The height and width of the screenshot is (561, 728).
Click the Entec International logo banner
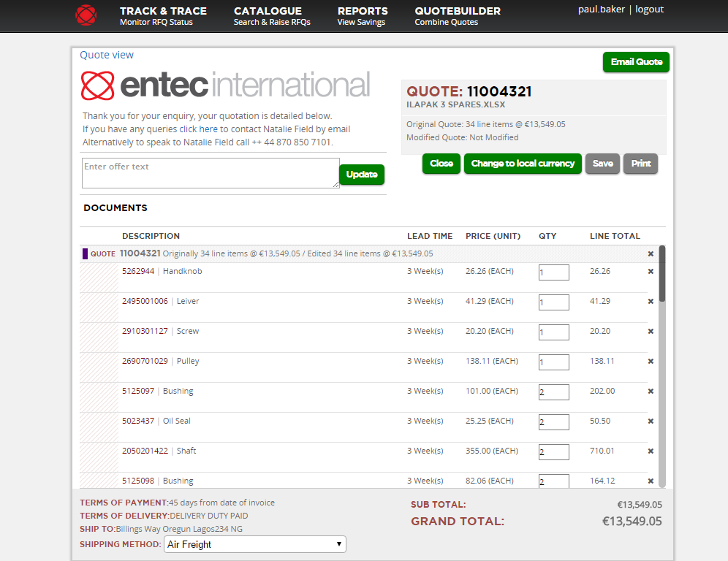pyautogui.click(x=225, y=85)
